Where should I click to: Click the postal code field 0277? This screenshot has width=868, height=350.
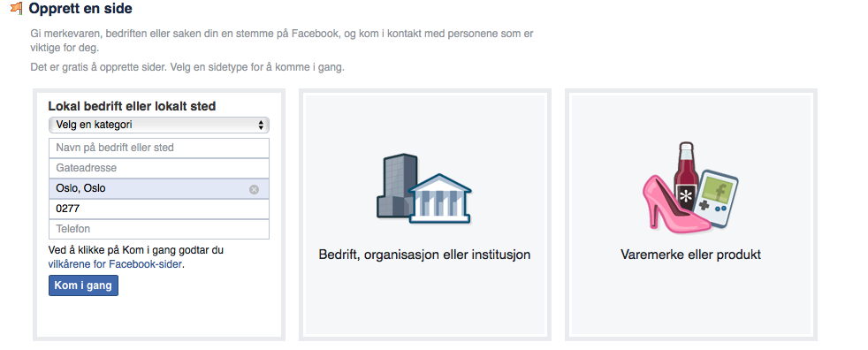click(159, 209)
